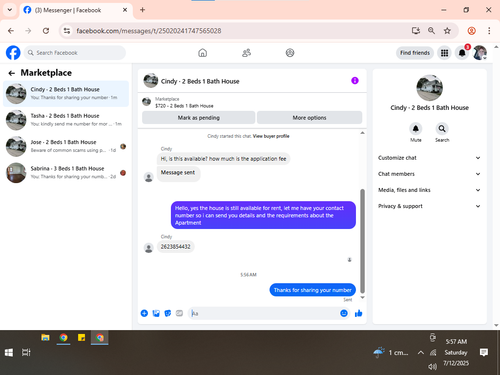Open a new browser tab
500x375 pixels.
pyautogui.click(x=142, y=10)
